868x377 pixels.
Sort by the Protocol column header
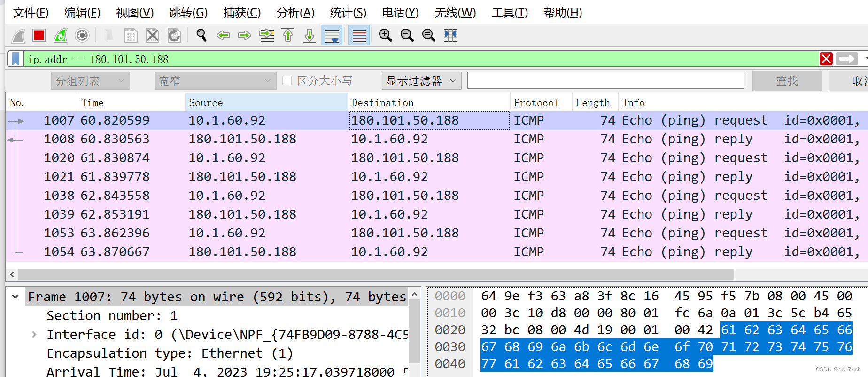(x=541, y=102)
